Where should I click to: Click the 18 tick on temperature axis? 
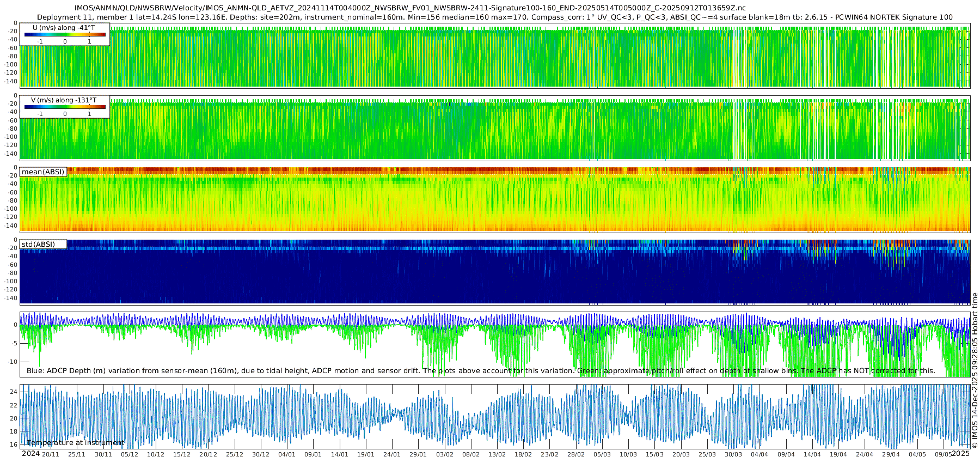coord(14,431)
